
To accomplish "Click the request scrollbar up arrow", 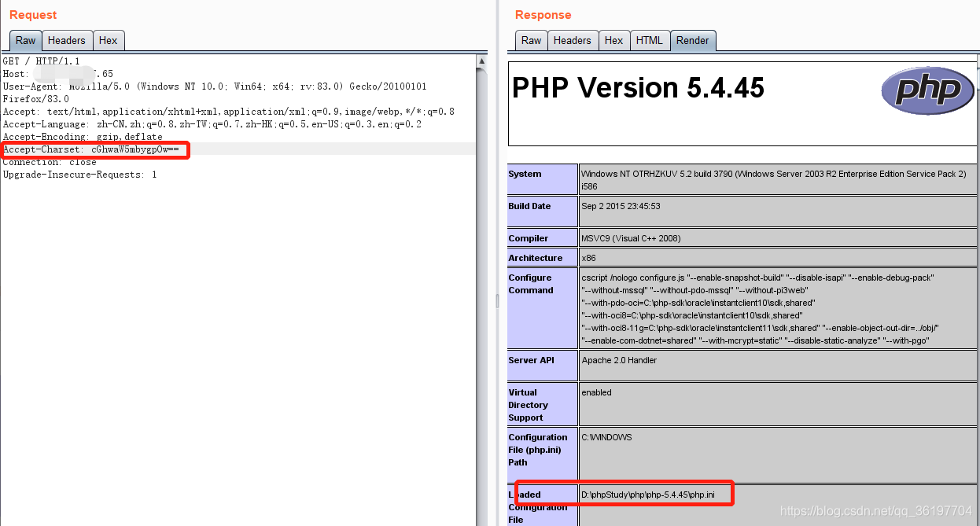I will point(481,61).
